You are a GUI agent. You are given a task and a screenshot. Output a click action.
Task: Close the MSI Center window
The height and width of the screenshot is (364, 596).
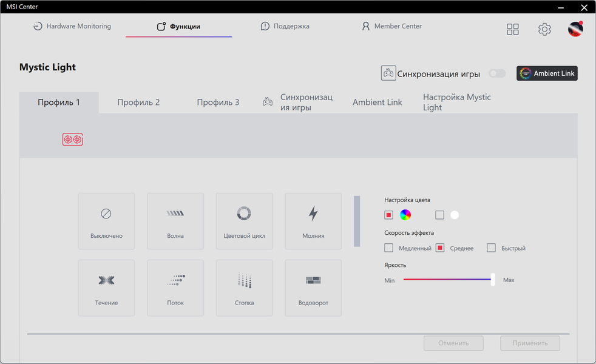(584, 7)
